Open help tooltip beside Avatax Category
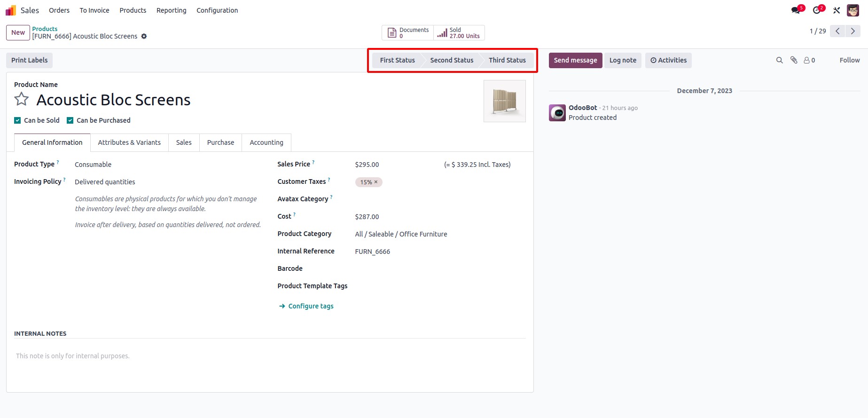 pyautogui.click(x=331, y=197)
